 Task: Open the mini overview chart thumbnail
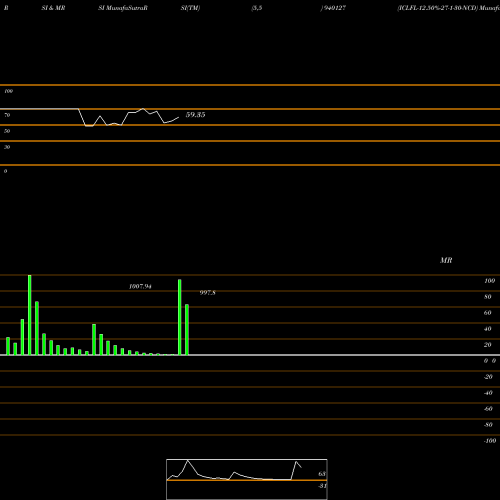coord(247,479)
